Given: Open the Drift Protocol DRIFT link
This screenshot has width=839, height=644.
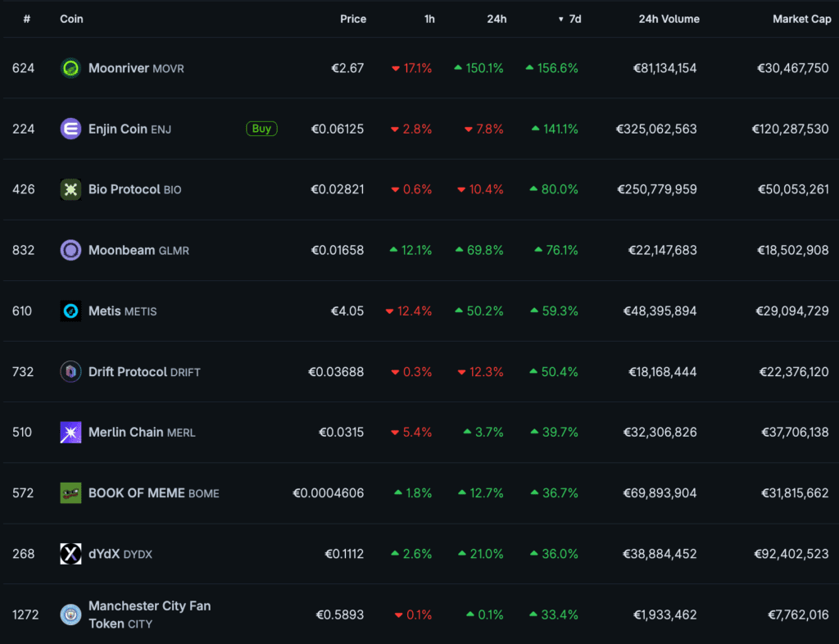Looking at the screenshot, I should [x=144, y=372].
